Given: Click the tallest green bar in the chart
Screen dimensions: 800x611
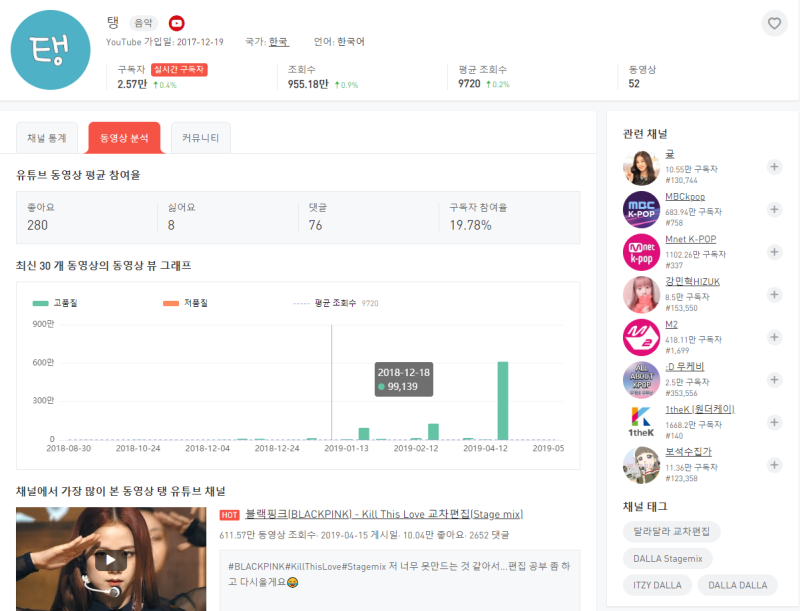Looking at the screenshot, I should coord(503,400).
